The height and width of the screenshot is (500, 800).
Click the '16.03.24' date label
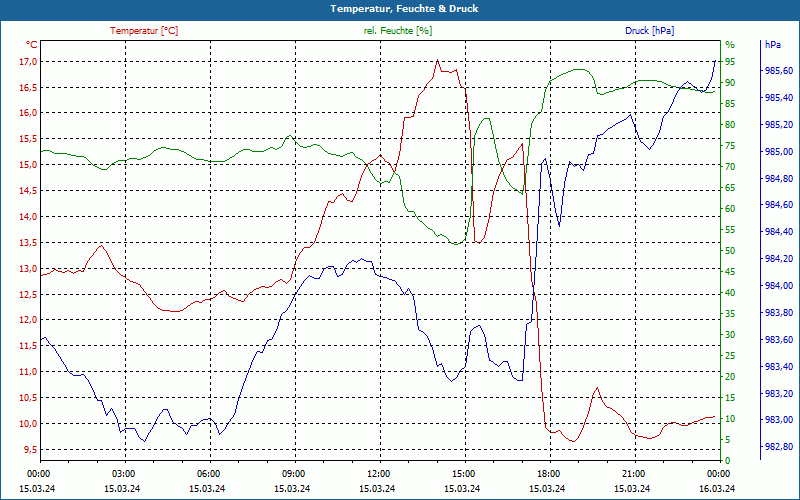pos(717,488)
